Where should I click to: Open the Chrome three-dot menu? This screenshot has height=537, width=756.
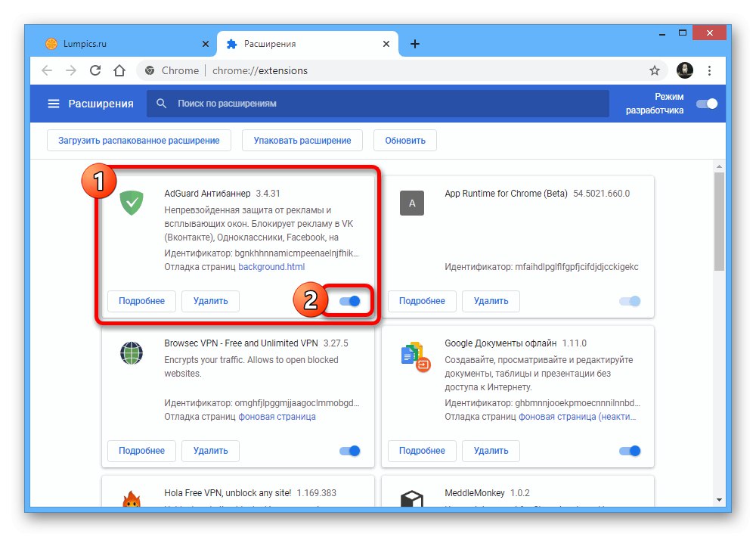click(x=709, y=70)
